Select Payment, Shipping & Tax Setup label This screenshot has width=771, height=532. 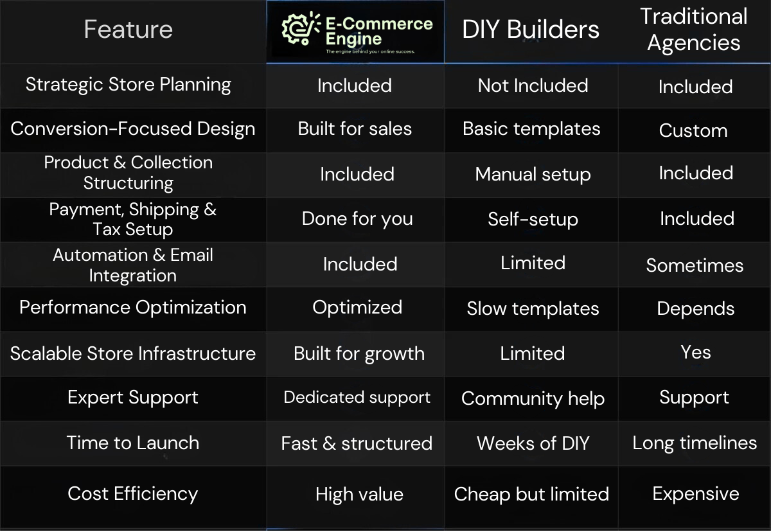133,219
